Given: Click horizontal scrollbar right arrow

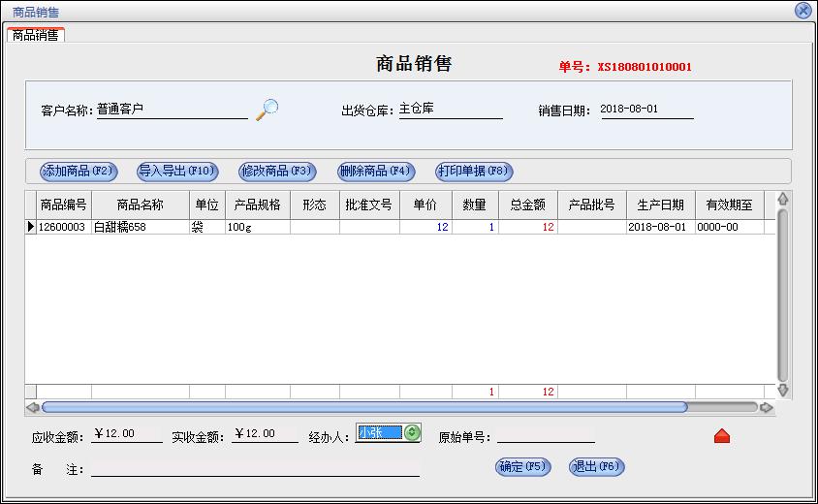Looking at the screenshot, I should 768,407.
